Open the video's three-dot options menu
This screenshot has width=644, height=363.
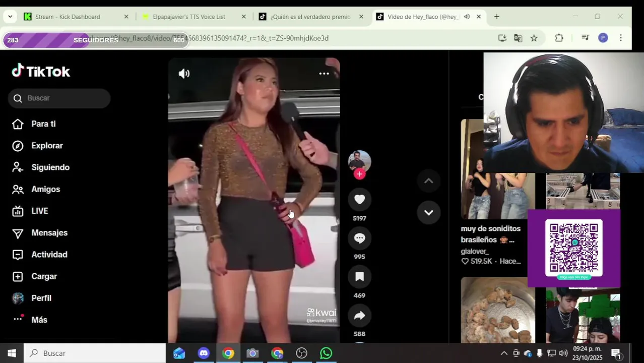(x=324, y=74)
